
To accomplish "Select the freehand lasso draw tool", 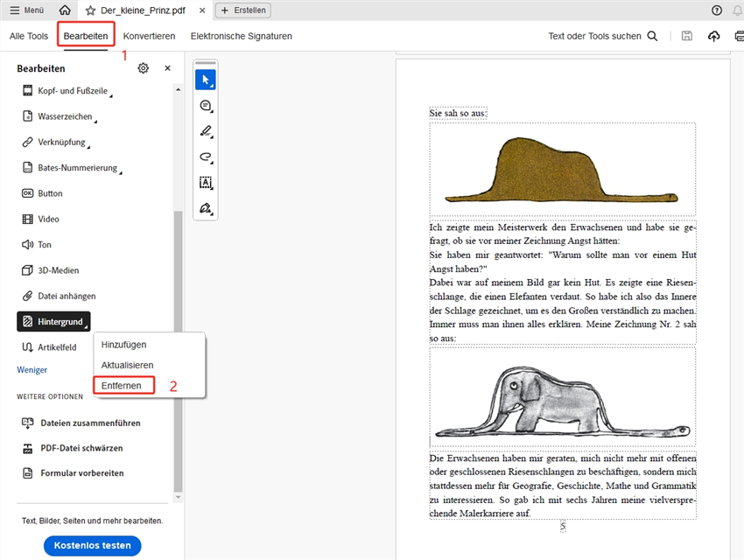I will pos(206,157).
